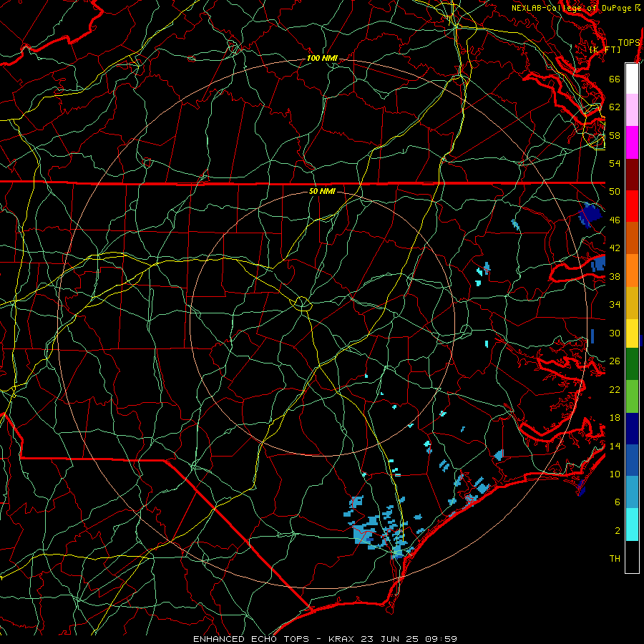This screenshot has height=644, width=644.
Task: Click the "38" legend value
Action: 615,276
